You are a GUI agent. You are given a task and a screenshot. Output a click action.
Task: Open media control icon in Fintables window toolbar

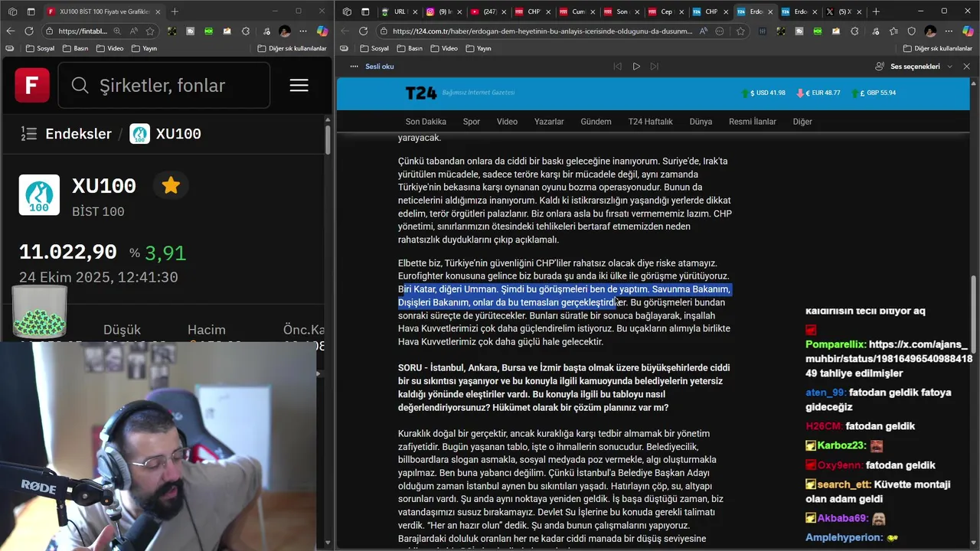(265, 31)
